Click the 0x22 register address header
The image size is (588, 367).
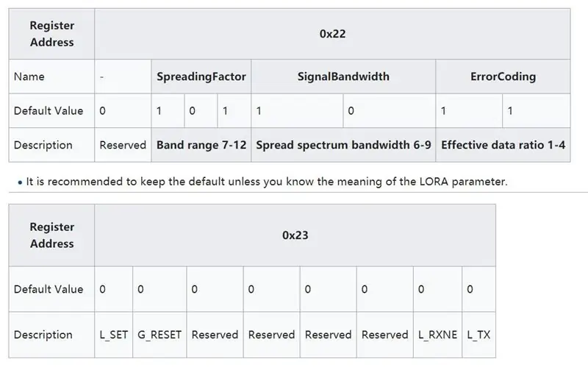(x=332, y=34)
